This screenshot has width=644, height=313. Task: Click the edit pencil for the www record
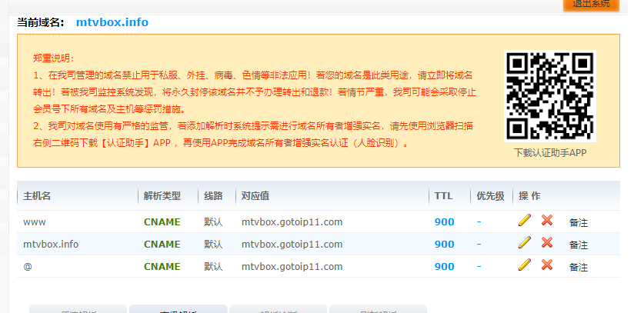pyautogui.click(x=525, y=221)
